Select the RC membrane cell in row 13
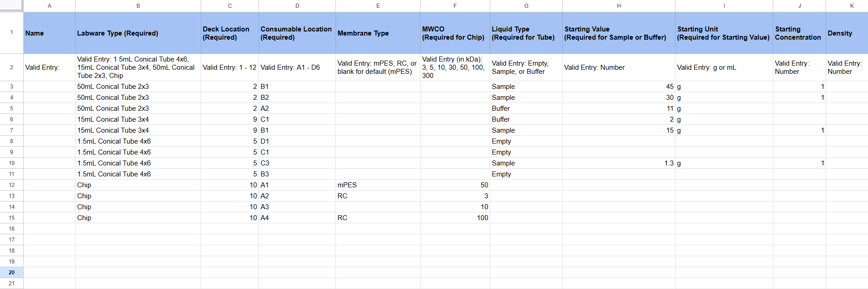Viewport: 868px width, 289px height. (x=377, y=196)
